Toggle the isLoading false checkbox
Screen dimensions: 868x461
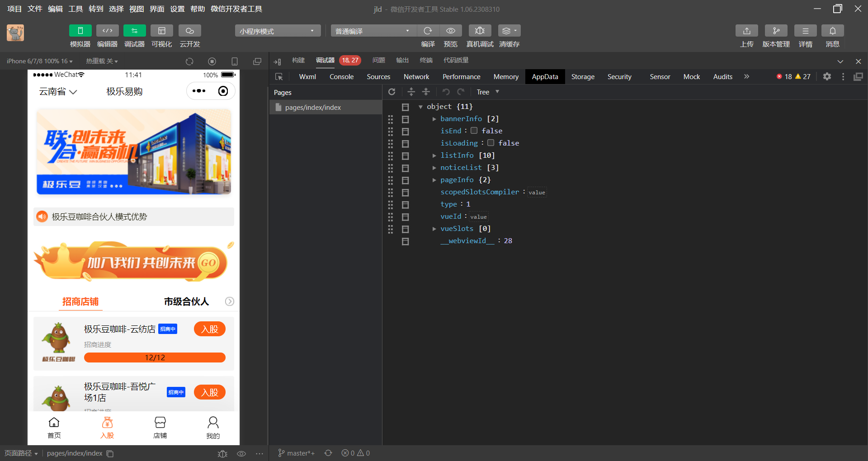[491, 143]
